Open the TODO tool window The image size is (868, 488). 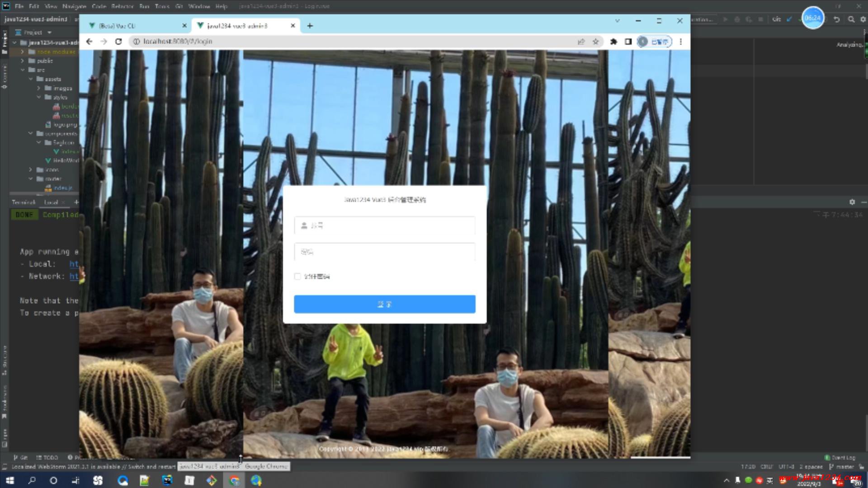(x=47, y=457)
